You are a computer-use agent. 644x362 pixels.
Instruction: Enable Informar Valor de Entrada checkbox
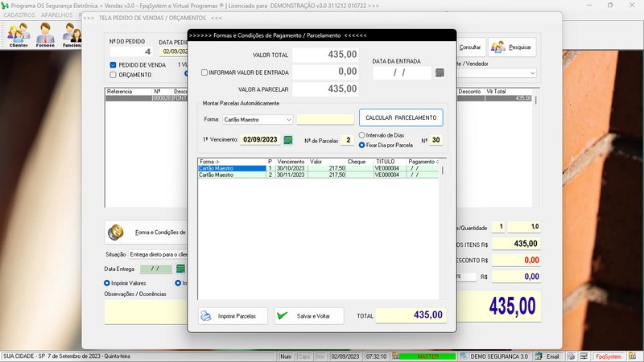[204, 72]
